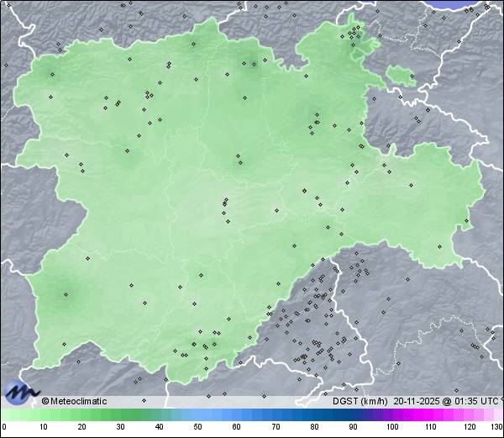This screenshot has height=438, width=504.
Task: Select the light green 10 km/h legend color
Action: coord(44,414)
